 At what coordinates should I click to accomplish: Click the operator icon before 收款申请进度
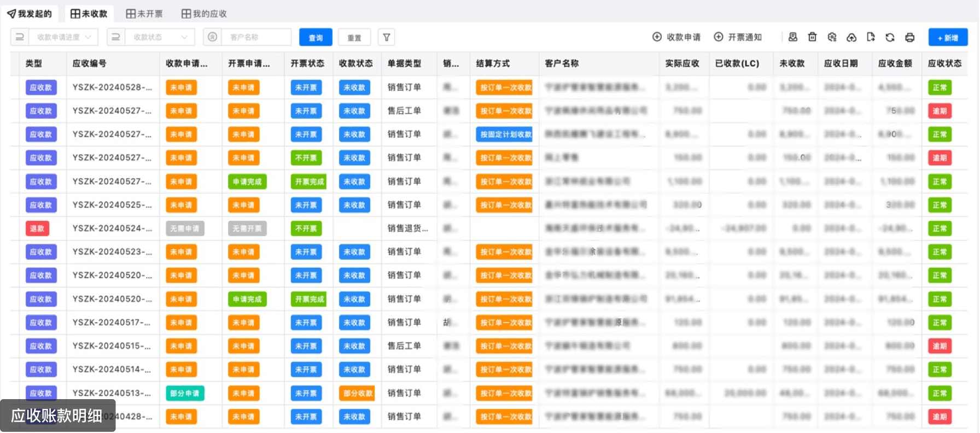pos(20,37)
